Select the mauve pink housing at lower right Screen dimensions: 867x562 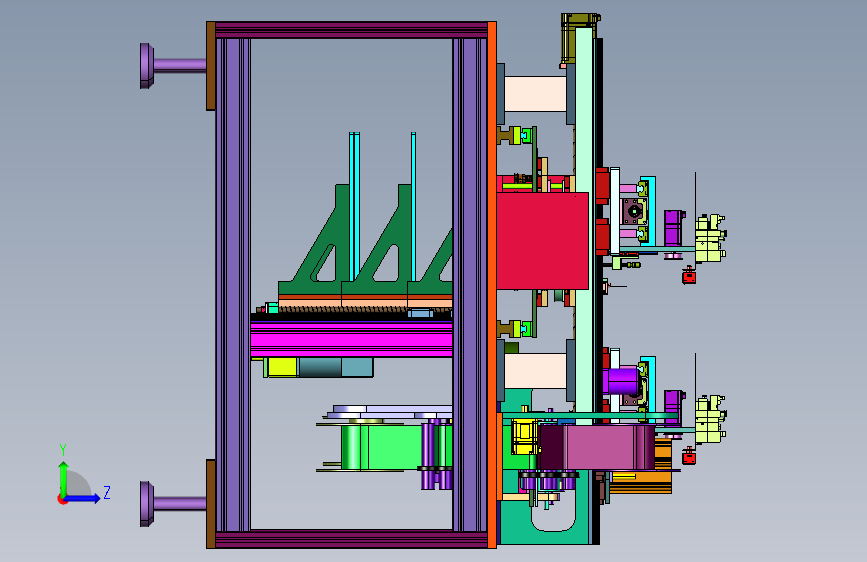click(x=600, y=447)
